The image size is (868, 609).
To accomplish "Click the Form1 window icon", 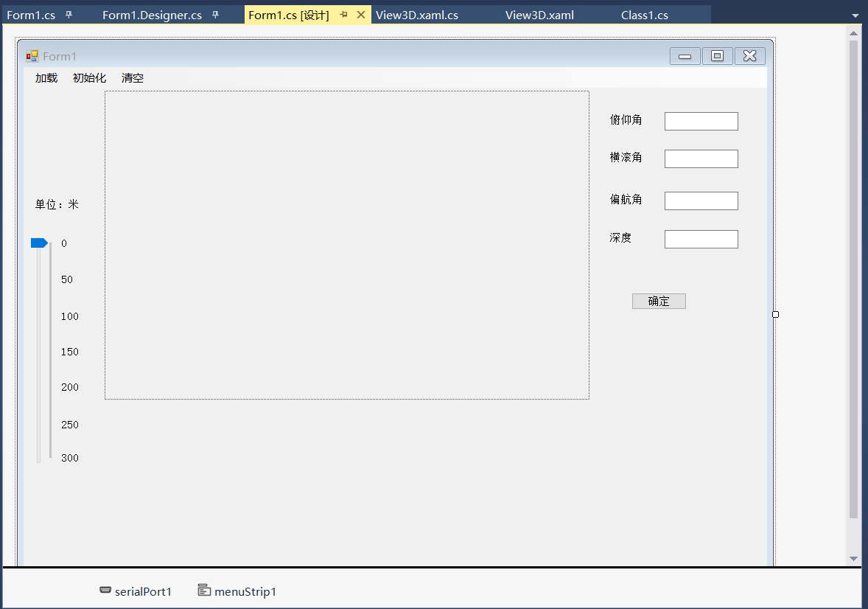I will (x=32, y=56).
